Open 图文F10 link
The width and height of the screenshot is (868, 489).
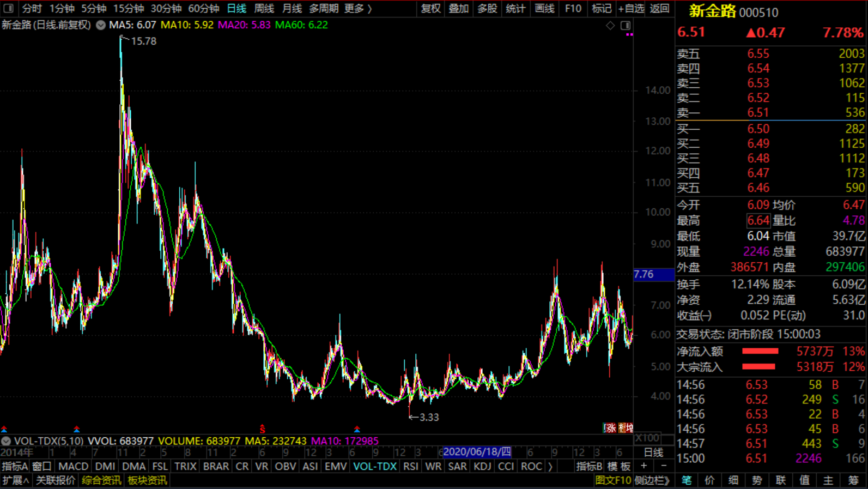tap(613, 480)
